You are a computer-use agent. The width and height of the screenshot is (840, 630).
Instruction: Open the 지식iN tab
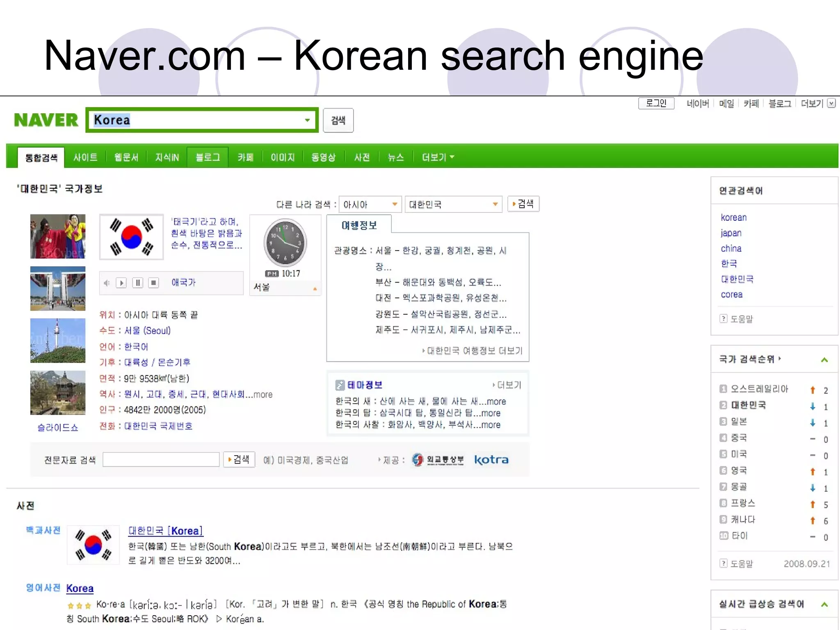[167, 157]
